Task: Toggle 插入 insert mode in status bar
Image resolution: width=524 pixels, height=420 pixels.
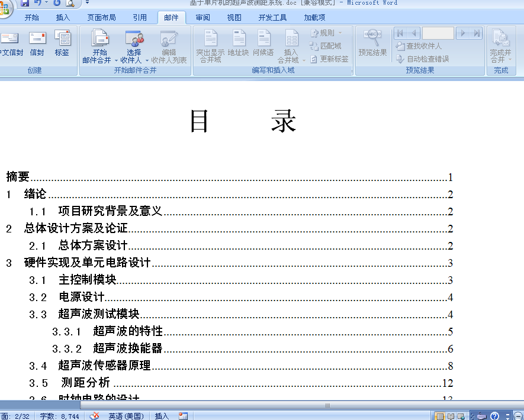Action: point(162,416)
